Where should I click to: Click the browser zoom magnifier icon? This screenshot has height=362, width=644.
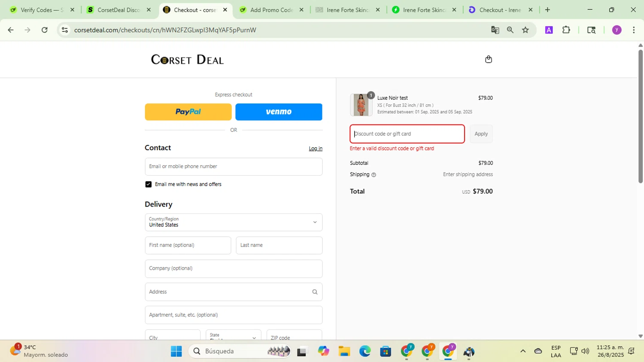coord(510,30)
